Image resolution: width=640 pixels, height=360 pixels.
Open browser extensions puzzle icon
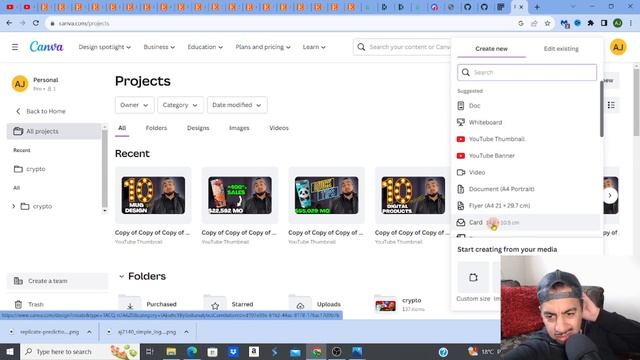(x=591, y=23)
